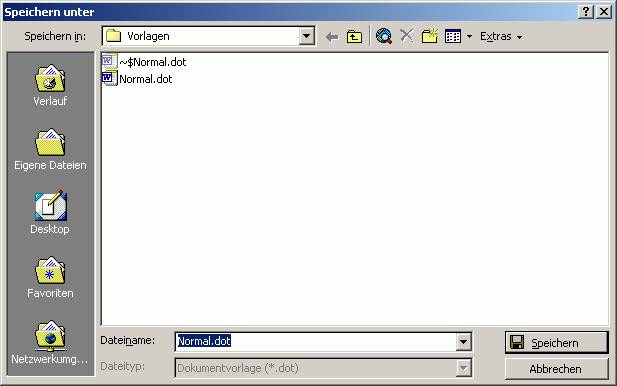The image size is (617, 386).
Task: Go up one folder level
Action: coord(354,37)
